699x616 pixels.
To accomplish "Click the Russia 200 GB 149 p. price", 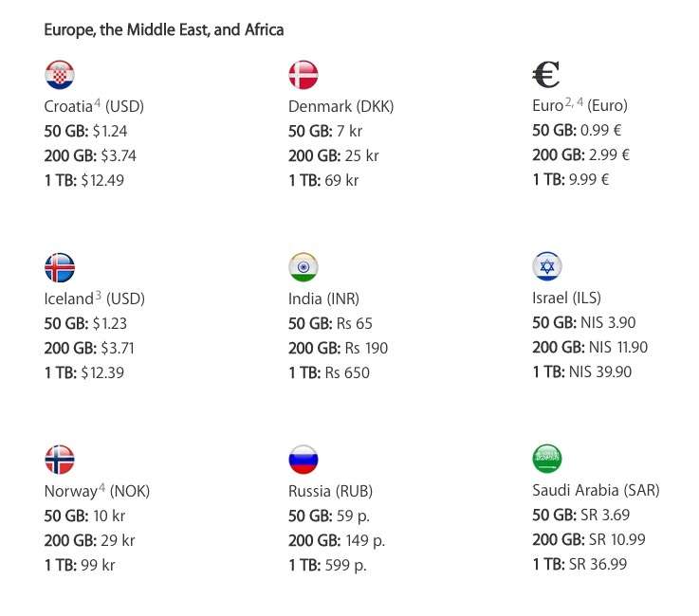I will point(337,540).
